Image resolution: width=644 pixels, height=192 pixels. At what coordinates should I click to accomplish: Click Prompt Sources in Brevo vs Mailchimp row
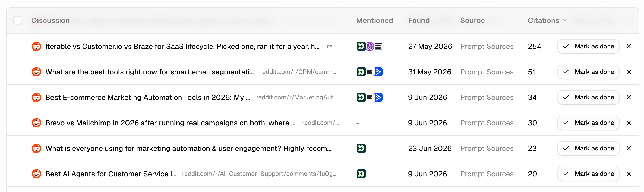click(x=487, y=123)
